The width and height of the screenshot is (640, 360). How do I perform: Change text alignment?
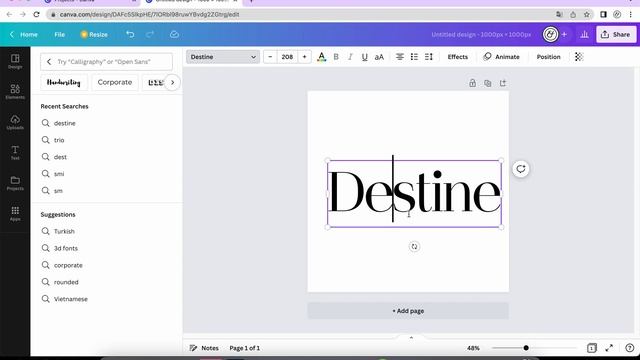[400, 57]
